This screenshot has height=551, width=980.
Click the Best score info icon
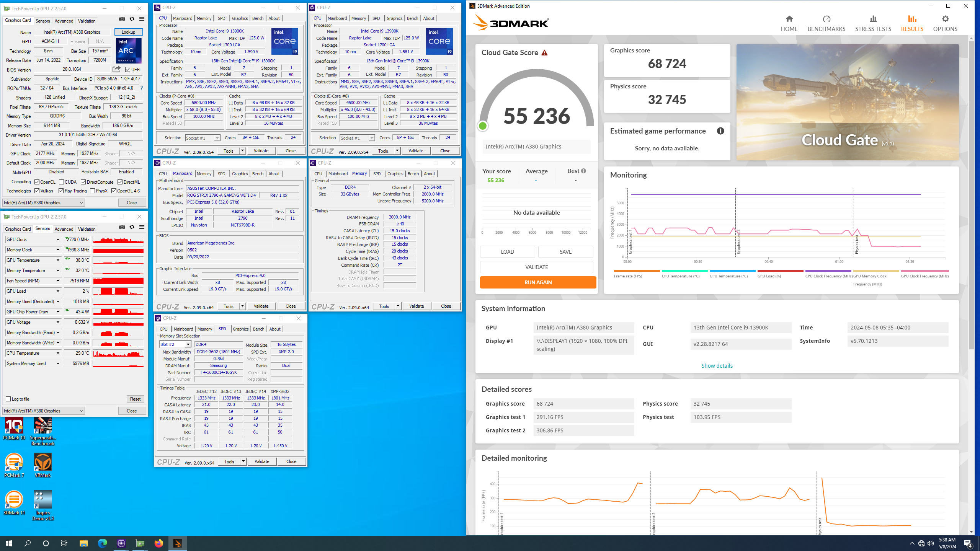click(583, 171)
